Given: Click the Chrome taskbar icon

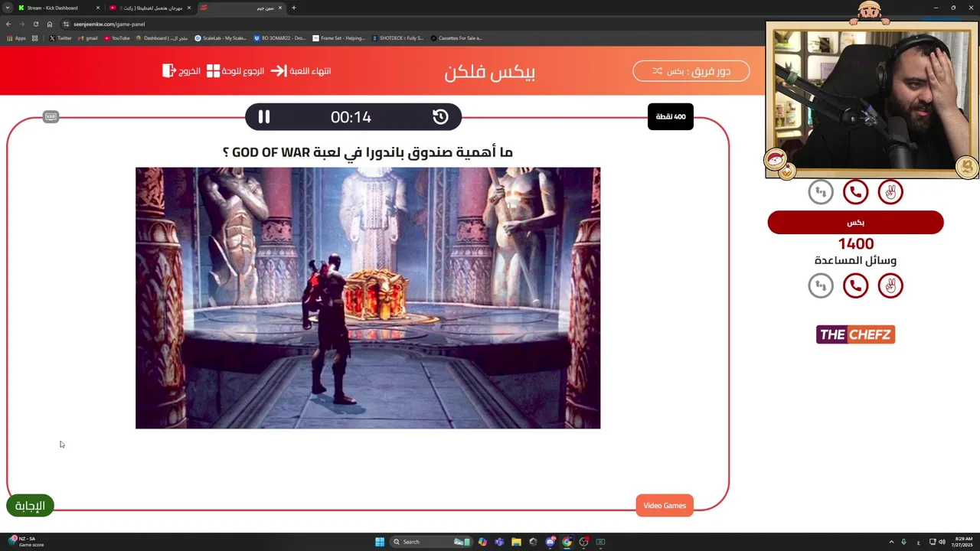Looking at the screenshot, I should 567,542.
